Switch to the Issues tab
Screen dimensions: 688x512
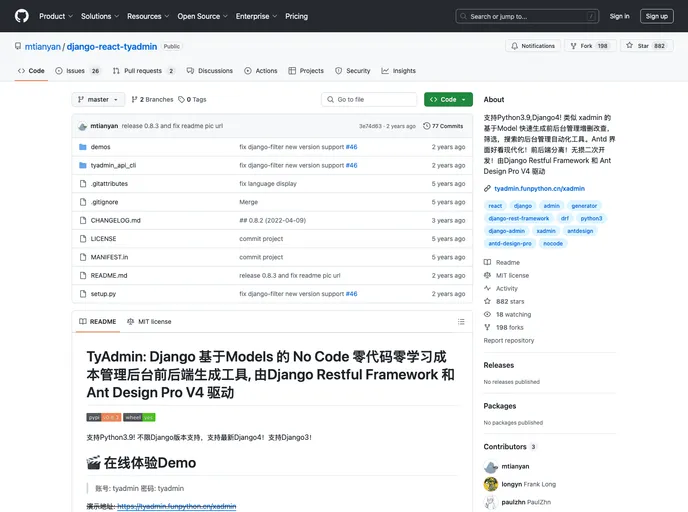pos(78,71)
